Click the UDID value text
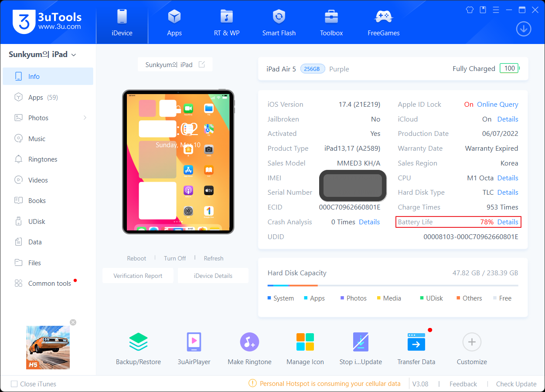The width and height of the screenshot is (545, 392). [471, 237]
